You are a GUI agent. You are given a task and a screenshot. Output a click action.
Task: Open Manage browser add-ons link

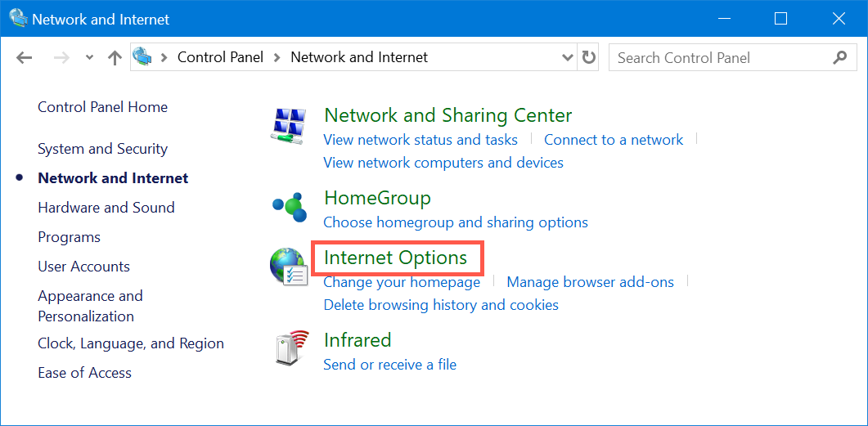[x=590, y=282]
